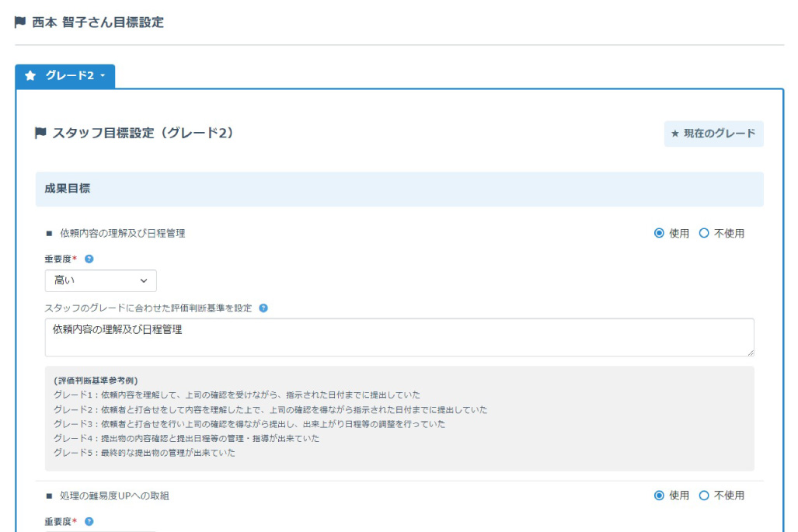Select 使用 for 処理の難易度UPへの取組
The image size is (798, 532).
(x=659, y=495)
